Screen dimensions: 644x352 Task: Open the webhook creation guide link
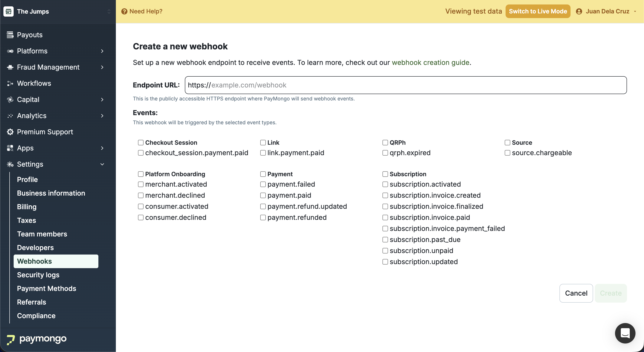[x=430, y=62]
